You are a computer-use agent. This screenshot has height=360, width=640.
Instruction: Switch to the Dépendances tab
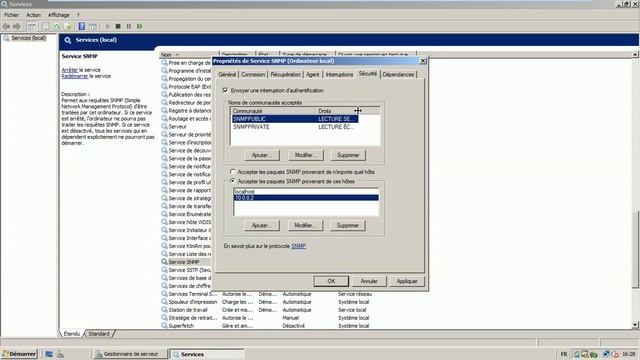[x=398, y=75]
